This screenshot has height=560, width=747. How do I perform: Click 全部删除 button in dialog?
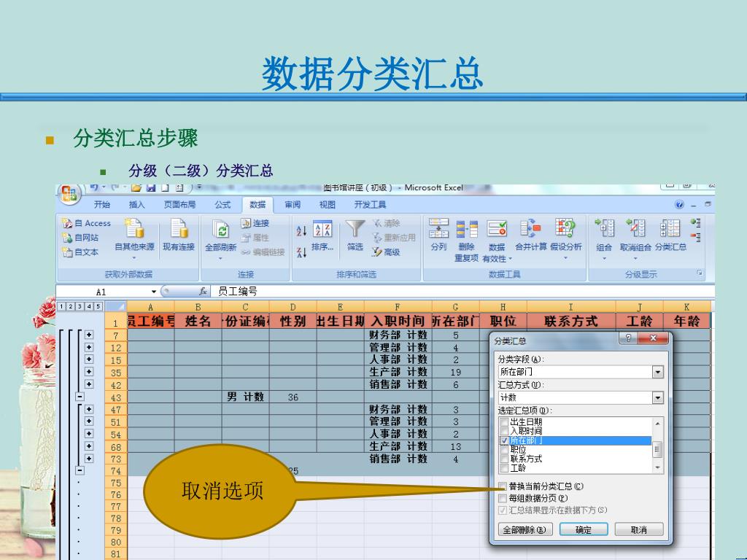525,529
